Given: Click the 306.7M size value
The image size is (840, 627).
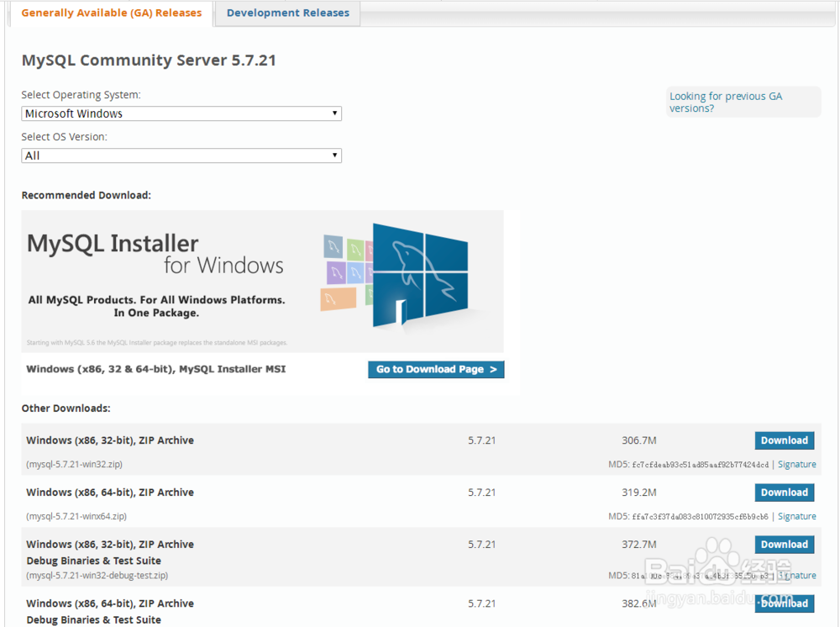Looking at the screenshot, I should click(x=639, y=440).
